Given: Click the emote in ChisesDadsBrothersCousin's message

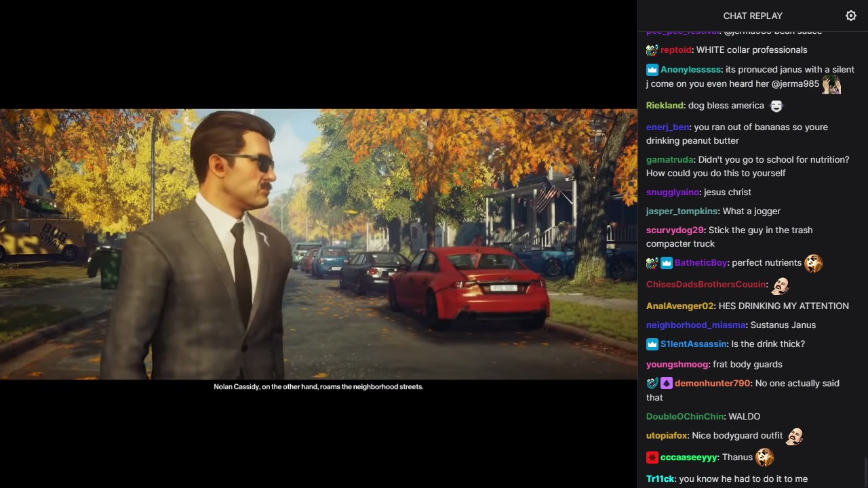Looking at the screenshot, I should 781,285.
